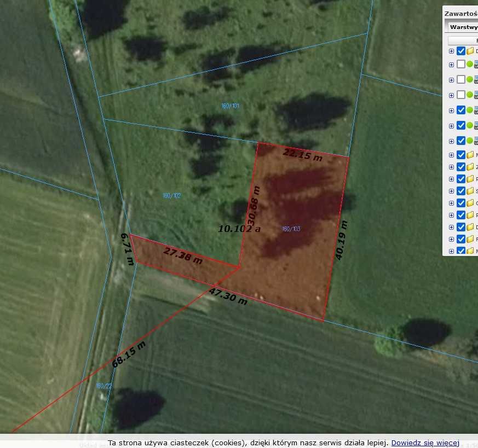Uncheck the last checked green-dot layer checkbox
This screenshot has height=448, width=478.
coord(461,141)
